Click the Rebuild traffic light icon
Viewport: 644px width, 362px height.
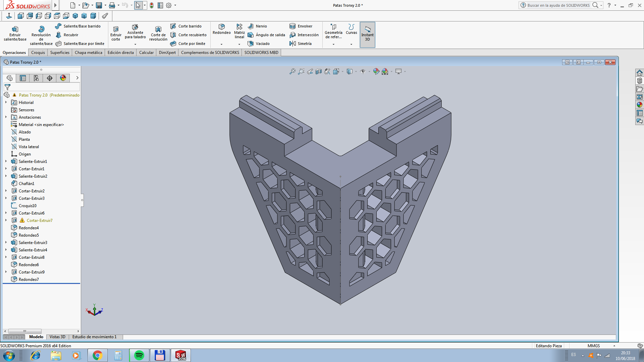[x=152, y=5]
